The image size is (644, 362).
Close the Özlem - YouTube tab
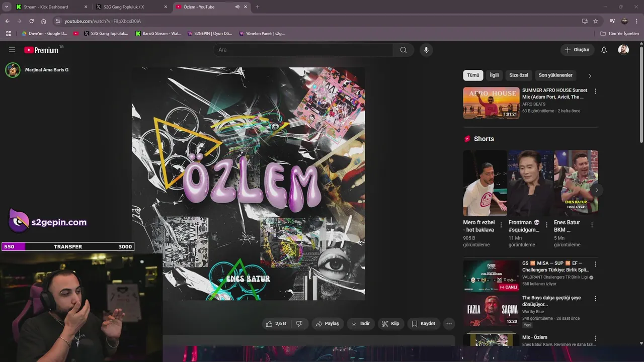246,7
